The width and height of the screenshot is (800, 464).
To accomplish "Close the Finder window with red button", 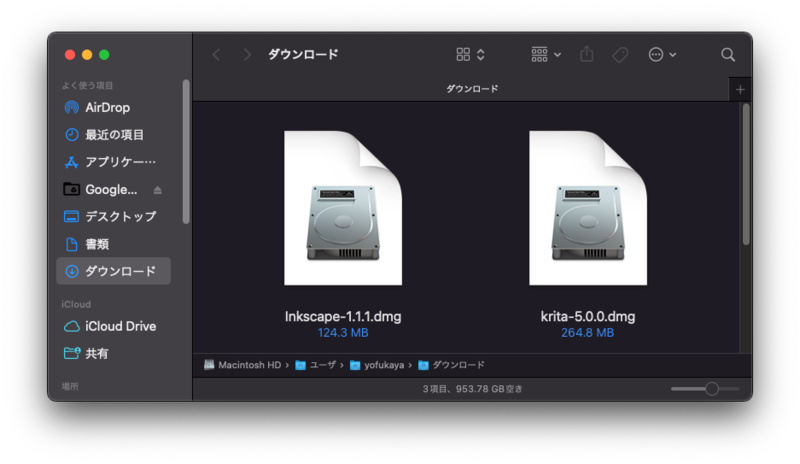I will coord(70,55).
